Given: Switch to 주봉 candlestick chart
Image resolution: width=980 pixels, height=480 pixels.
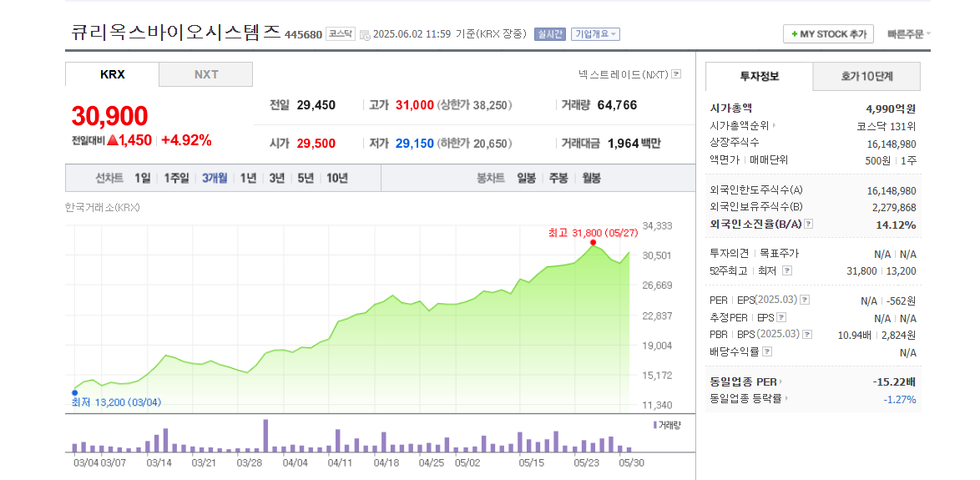Looking at the screenshot, I should point(558,178).
